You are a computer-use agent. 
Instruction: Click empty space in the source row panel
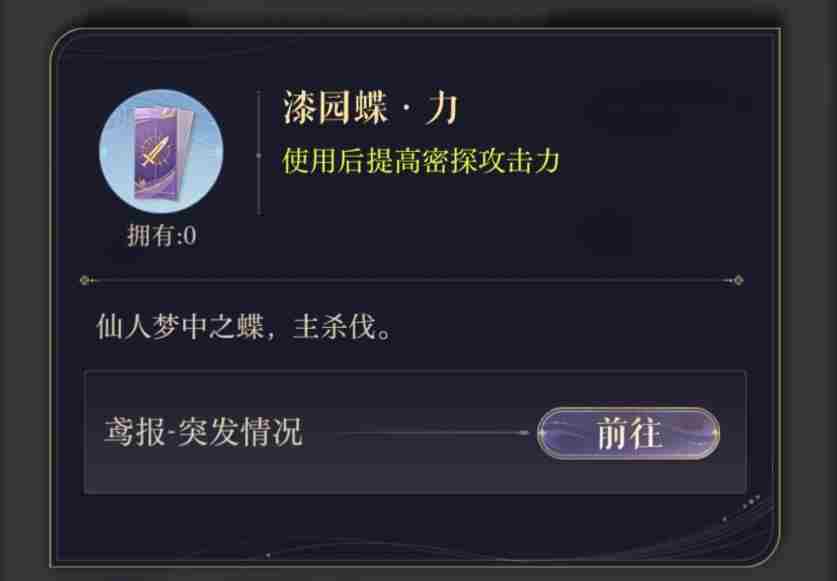[x=415, y=473]
